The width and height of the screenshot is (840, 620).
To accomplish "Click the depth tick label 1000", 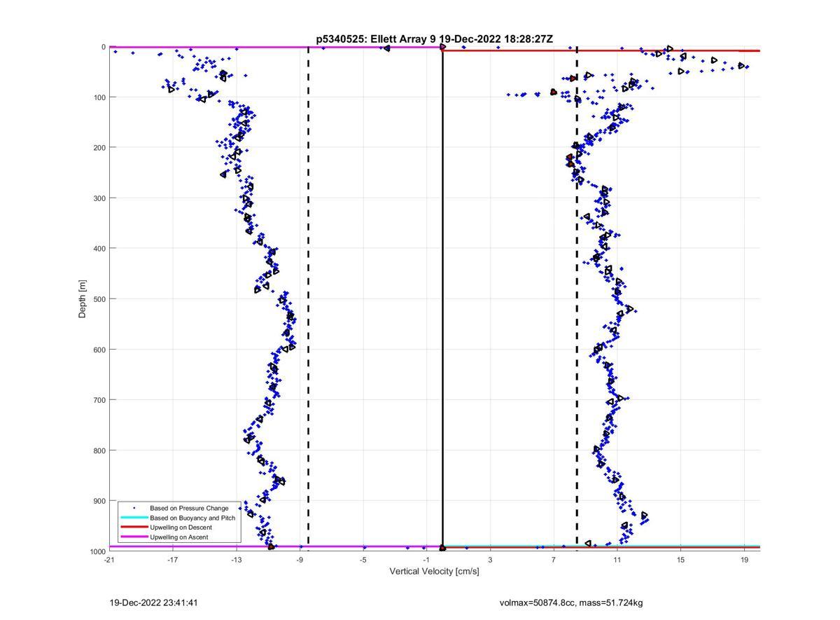I will 97,551.
